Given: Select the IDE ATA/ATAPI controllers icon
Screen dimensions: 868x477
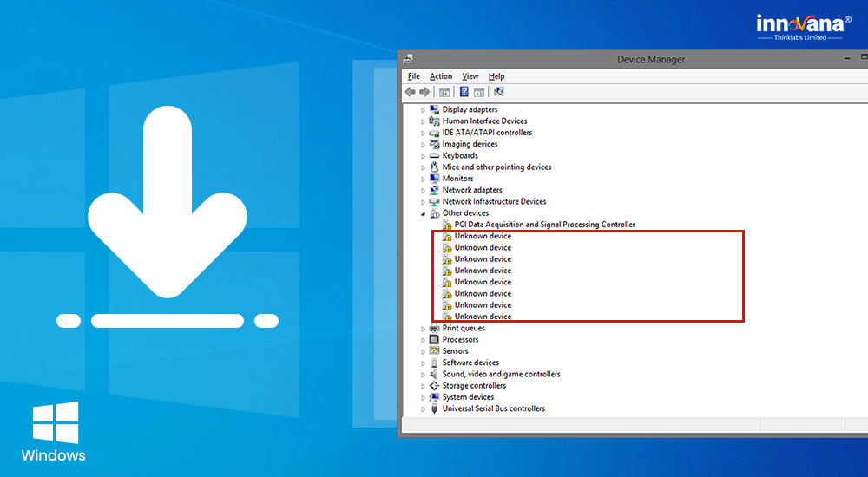Looking at the screenshot, I should coord(435,133).
